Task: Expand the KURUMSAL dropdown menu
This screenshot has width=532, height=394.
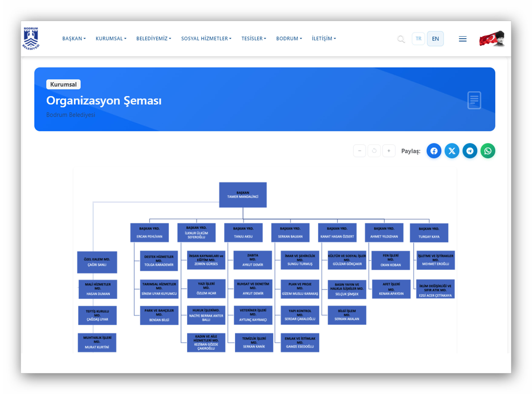Action: 111,39
